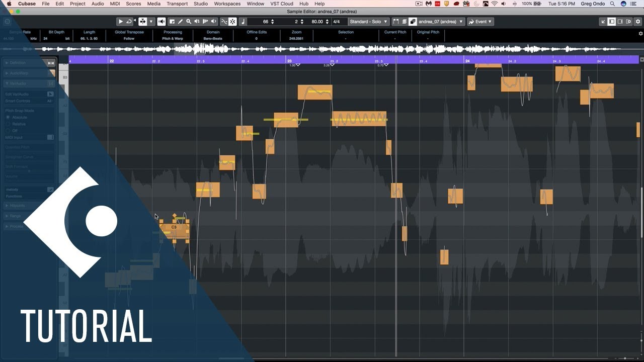Click the open in separate window arrow icon
Screen dimensions: 644x362
click(x=603, y=22)
